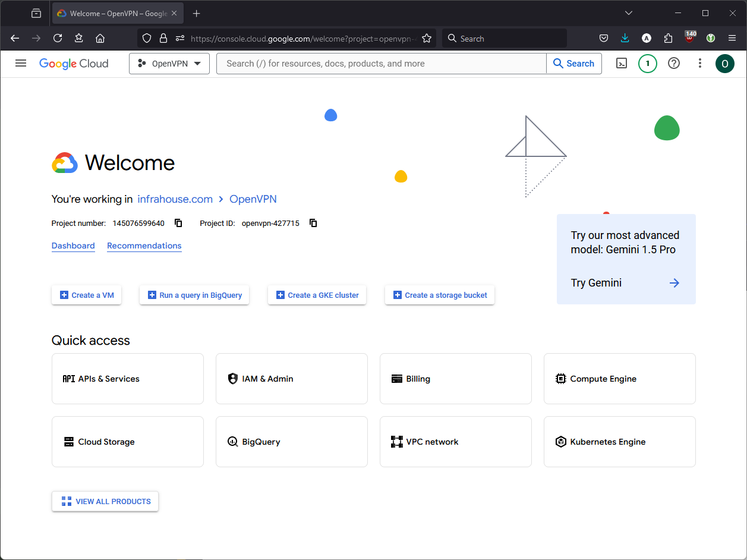Click Create a storage bucket button
The width and height of the screenshot is (747, 560).
coord(440,295)
